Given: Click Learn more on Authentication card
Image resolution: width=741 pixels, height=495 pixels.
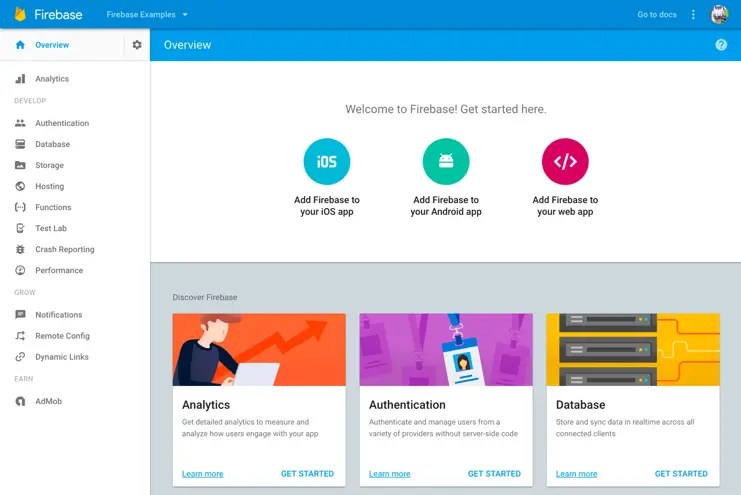Looking at the screenshot, I should 389,474.
